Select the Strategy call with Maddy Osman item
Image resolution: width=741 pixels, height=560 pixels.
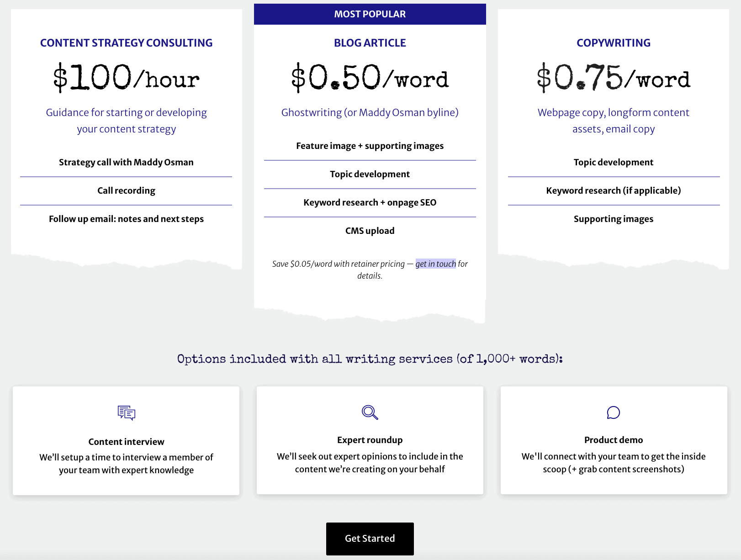click(x=126, y=162)
